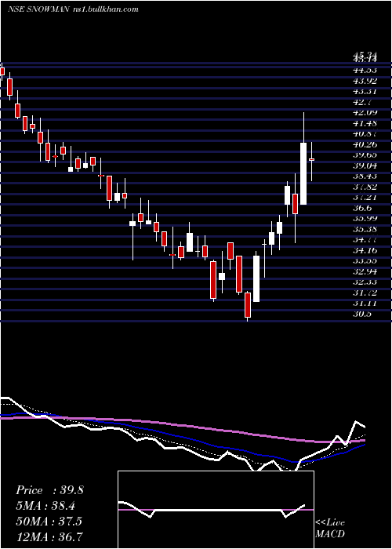Click the 5MA : 38.4 readout
392x549 pixels.
[45, 506]
